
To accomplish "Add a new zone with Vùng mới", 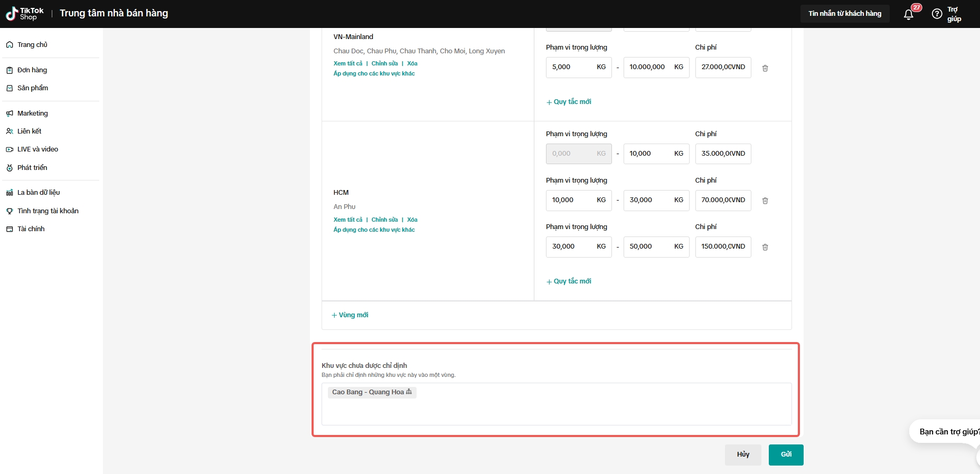I will pos(350,315).
